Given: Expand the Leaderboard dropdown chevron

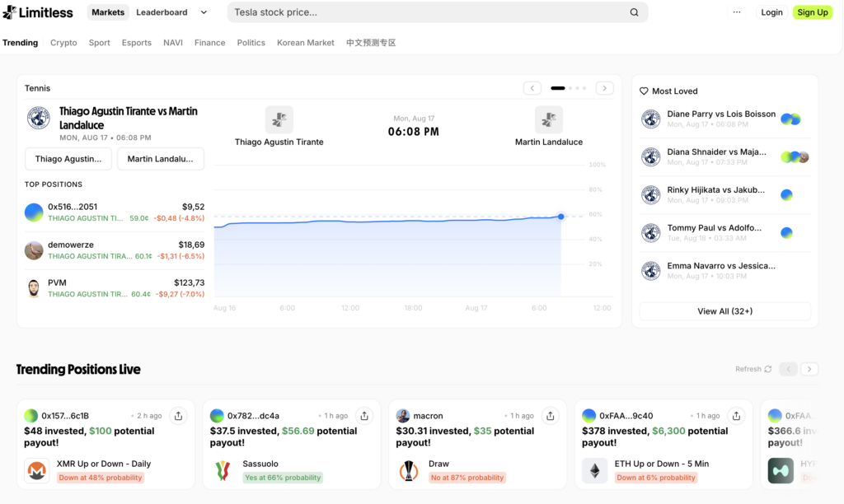Looking at the screenshot, I should point(204,12).
